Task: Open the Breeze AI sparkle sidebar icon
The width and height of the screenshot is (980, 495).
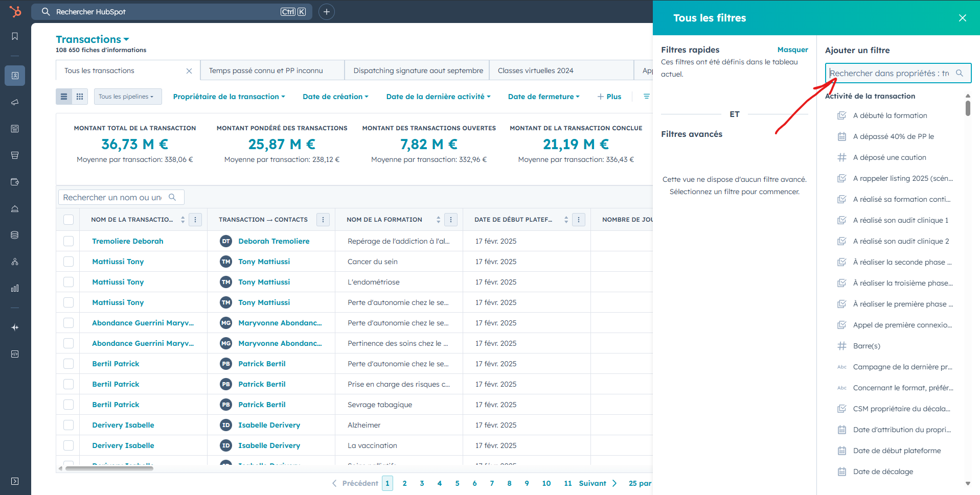Action: pos(15,327)
